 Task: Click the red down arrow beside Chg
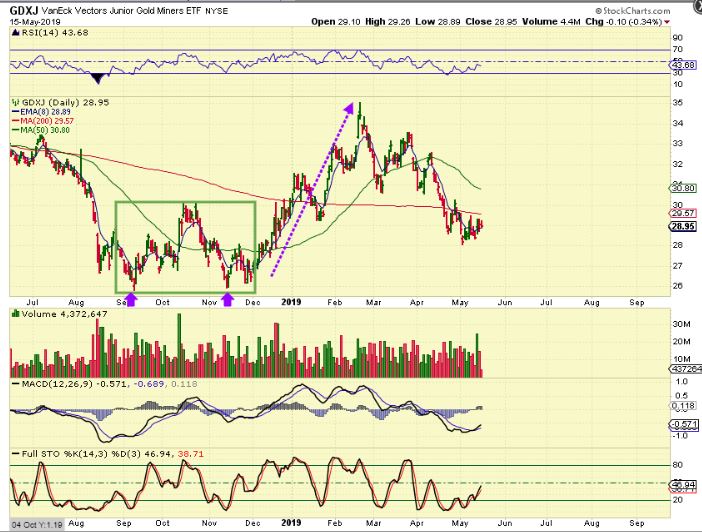[x=667, y=22]
